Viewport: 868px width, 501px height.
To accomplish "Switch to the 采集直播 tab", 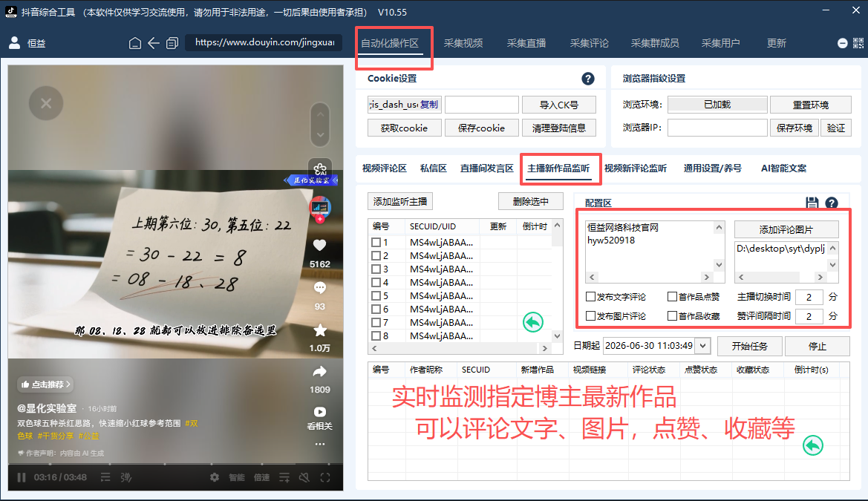I will [x=526, y=43].
